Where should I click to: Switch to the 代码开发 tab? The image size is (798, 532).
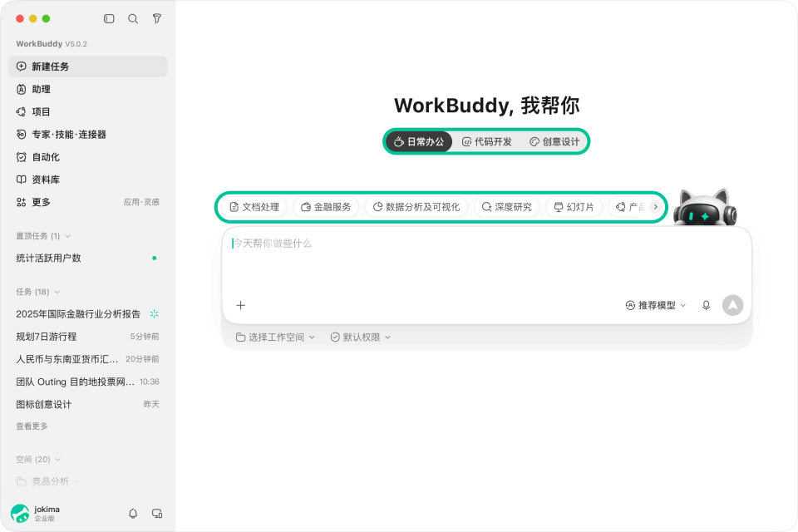pyautogui.click(x=486, y=142)
